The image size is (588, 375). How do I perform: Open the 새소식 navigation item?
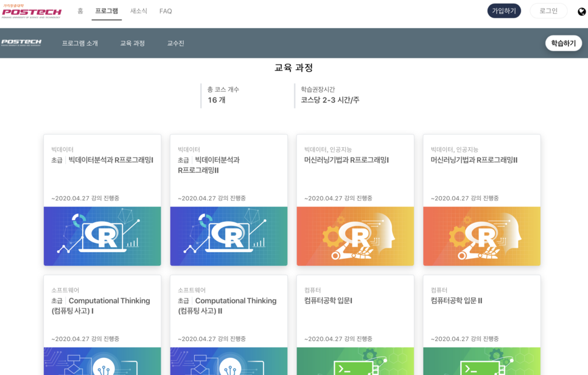pyautogui.click(x=139, y=11)
